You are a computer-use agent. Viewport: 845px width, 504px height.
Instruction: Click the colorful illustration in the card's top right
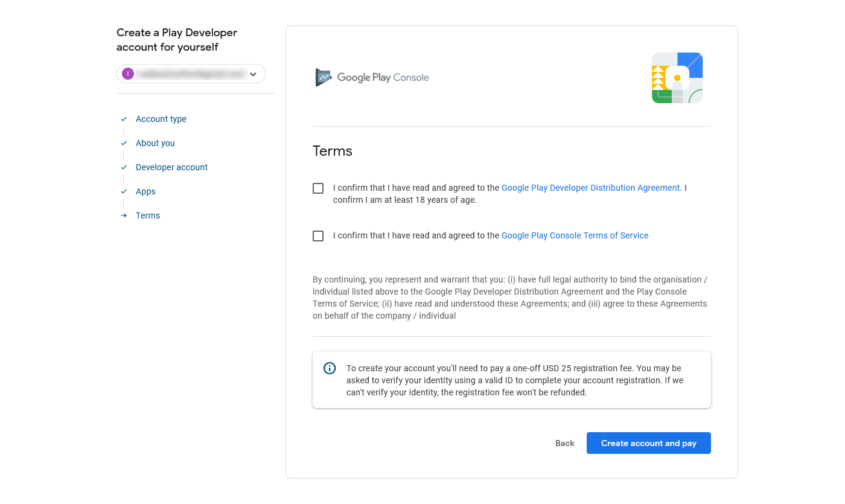(x=677, y=78)
